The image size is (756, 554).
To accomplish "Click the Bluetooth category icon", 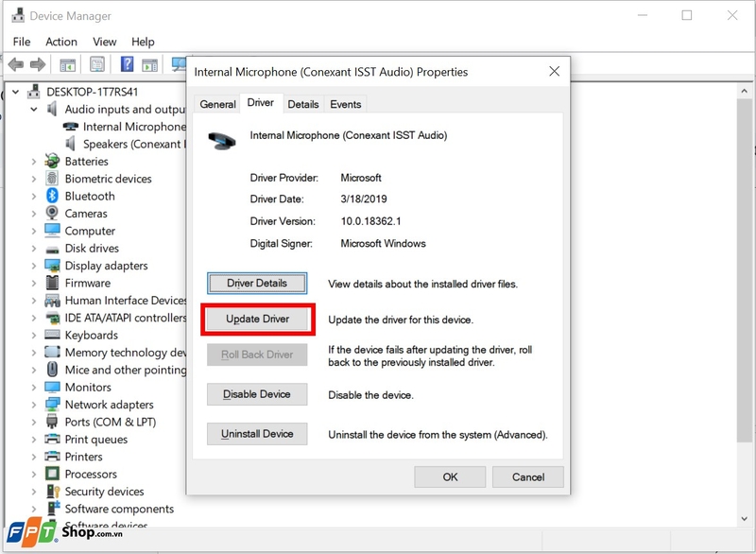I will click(52, 196).
